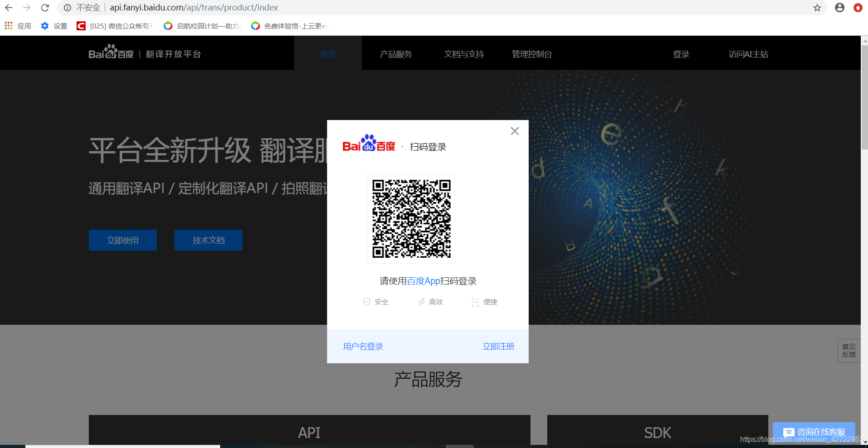Open the 百度App link
The width and height of the screenshot is (868, 448).
[424, 281]
